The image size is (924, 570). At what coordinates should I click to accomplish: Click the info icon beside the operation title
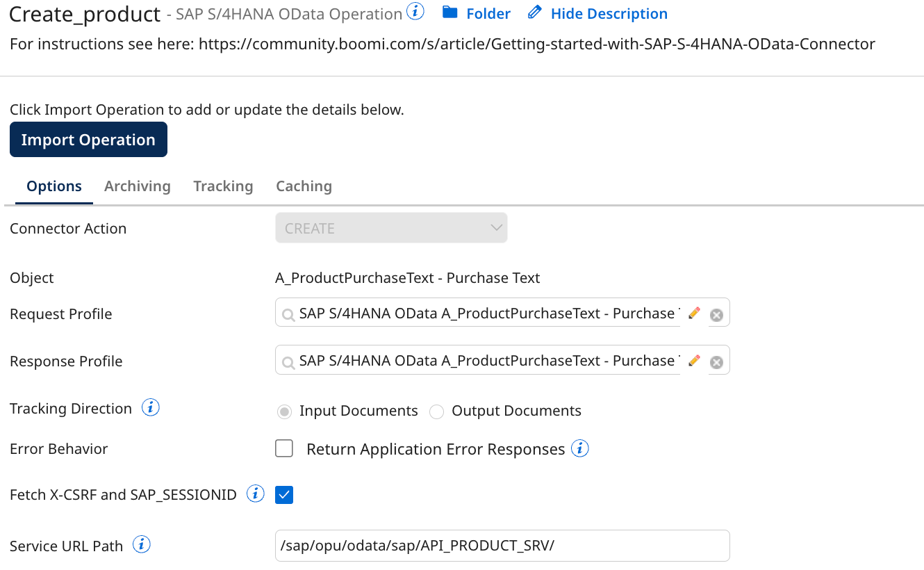coord(415,11)
